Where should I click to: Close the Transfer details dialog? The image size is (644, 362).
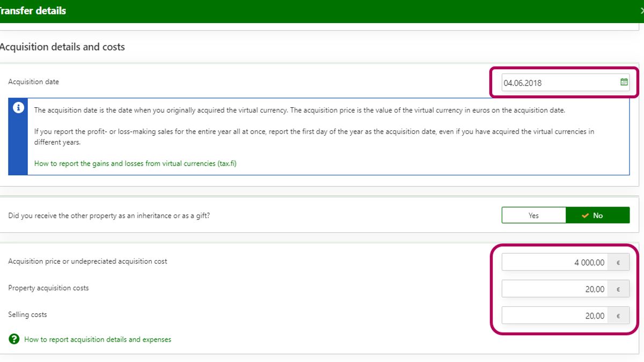(641, 11)
